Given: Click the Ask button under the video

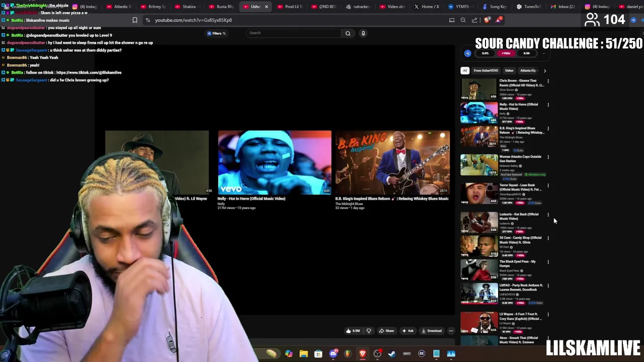Looking at the screenshot, I should point(408,331).
